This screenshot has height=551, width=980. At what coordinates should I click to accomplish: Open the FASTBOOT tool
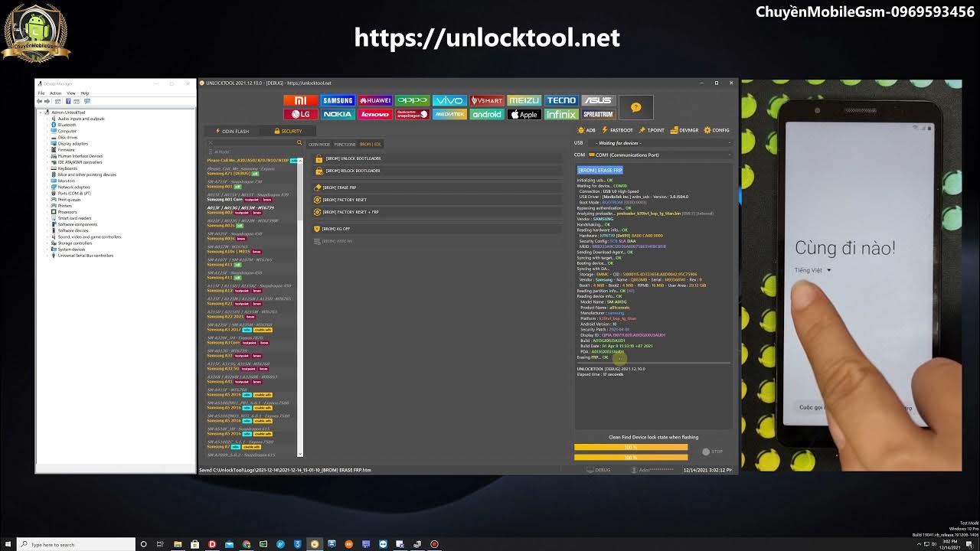coord(617,130)
